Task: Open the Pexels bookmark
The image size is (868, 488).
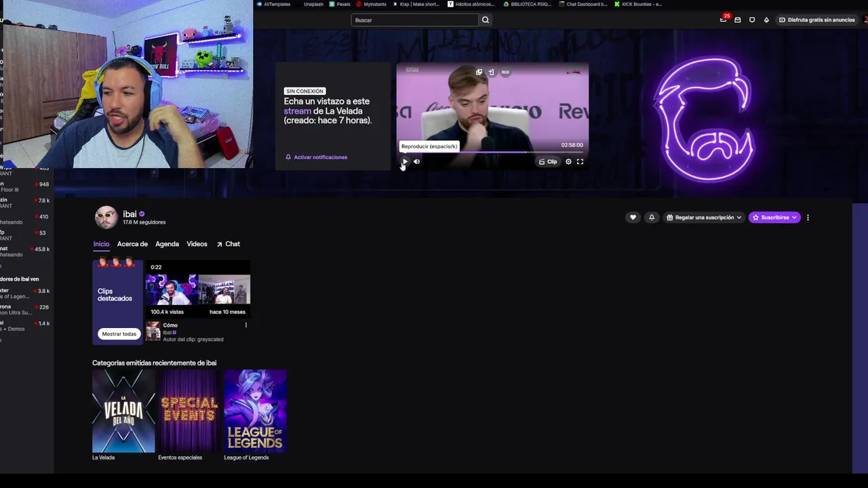Action: point(340,4)
